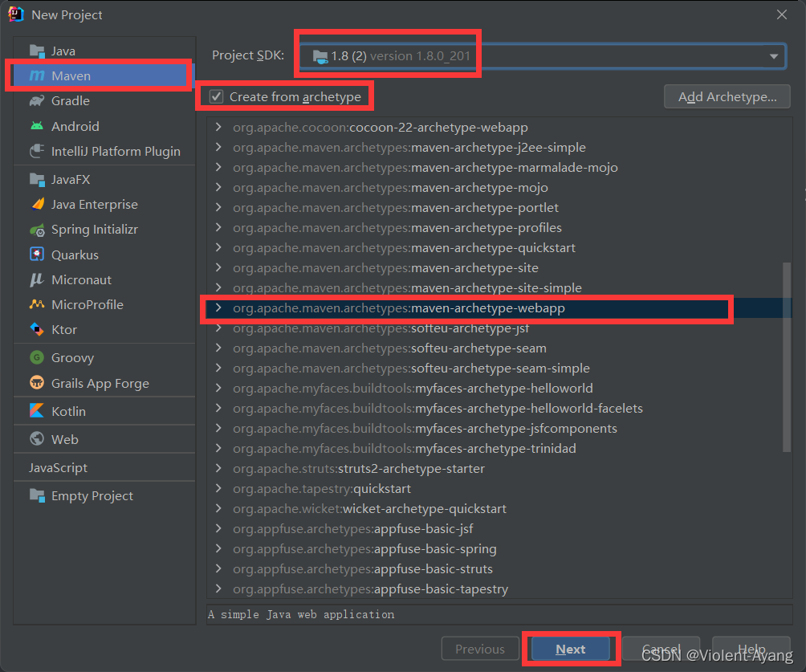Click the Kotlin K icon

37,411
